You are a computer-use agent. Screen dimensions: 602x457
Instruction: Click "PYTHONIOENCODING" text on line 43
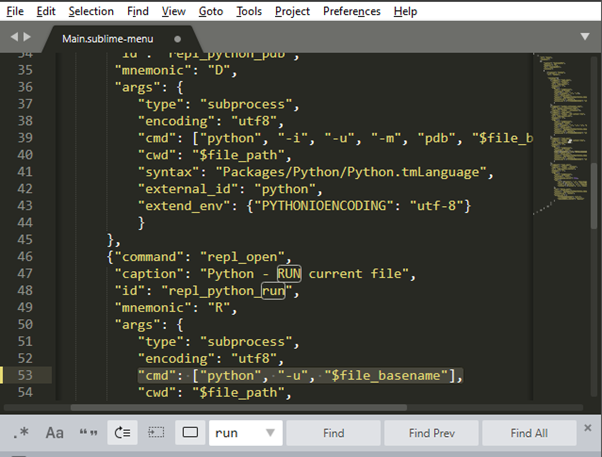323,206
